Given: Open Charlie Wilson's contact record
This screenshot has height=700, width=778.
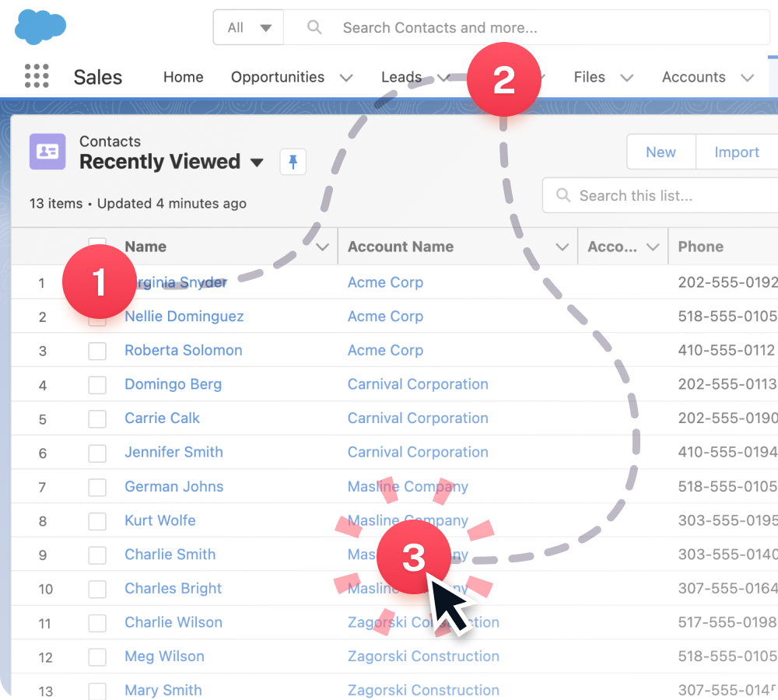Looking at the screenshot, I should pyautogui.click(x=173, y=622).
